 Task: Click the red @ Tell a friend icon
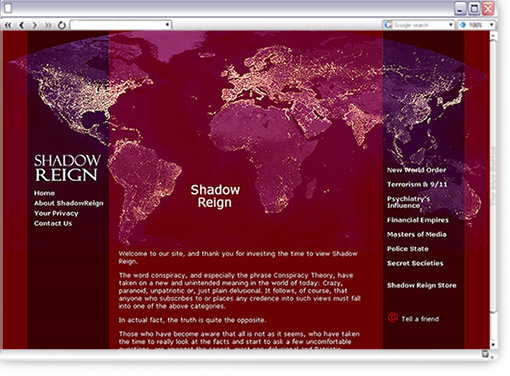click(393, 317)
